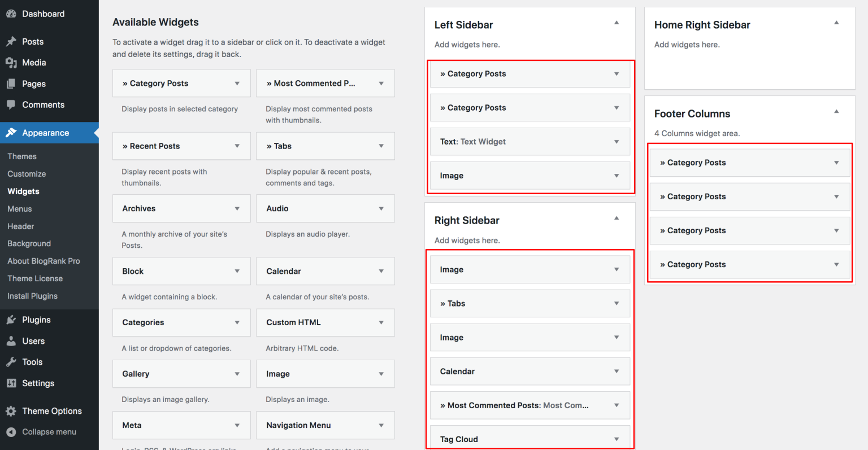This screenshot has height=450, width=868.
Task: Click the Media icon in sidebar
Action: coord(11,63)
